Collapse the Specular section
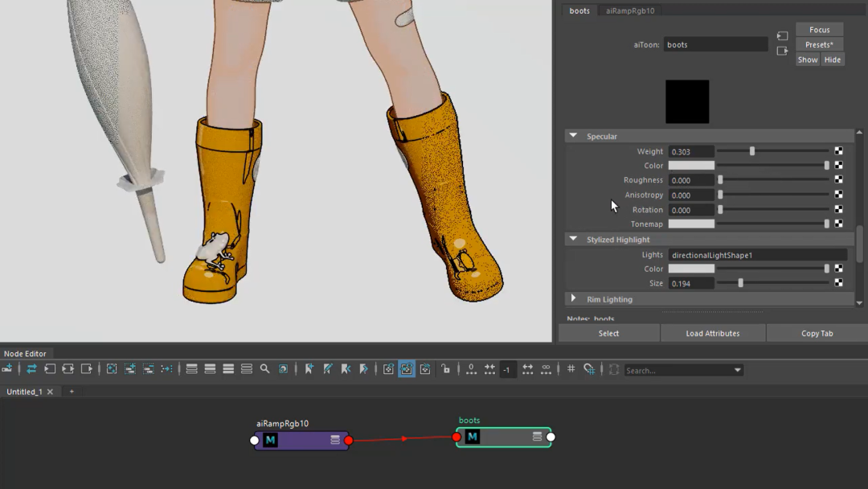This screenshot has width=868, height=489. point(573,136)
